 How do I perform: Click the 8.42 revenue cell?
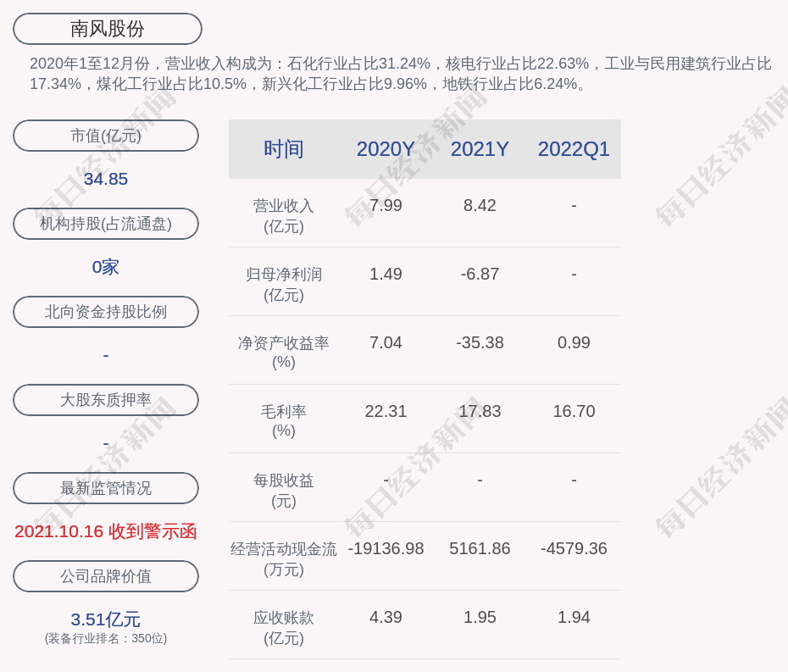(x=480, y=206)
